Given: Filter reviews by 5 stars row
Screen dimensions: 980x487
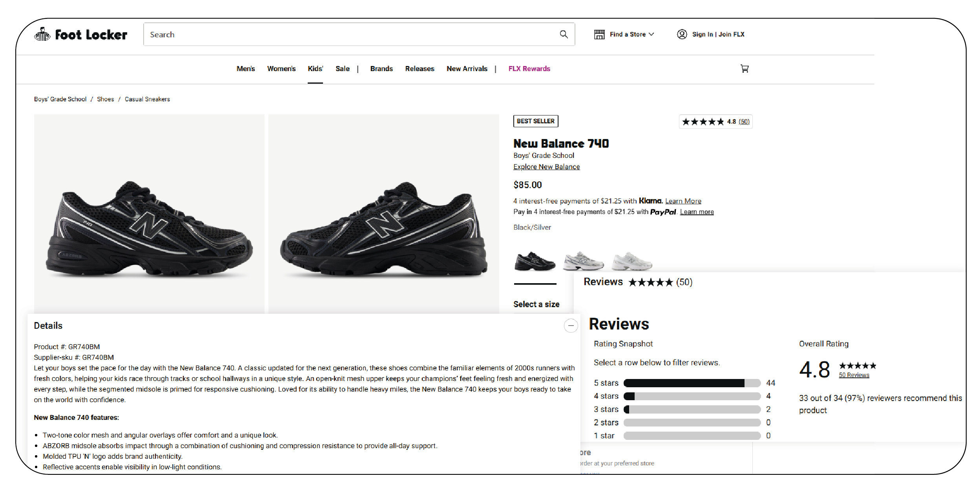Looking at the screenshot, I should coord(684,383).
